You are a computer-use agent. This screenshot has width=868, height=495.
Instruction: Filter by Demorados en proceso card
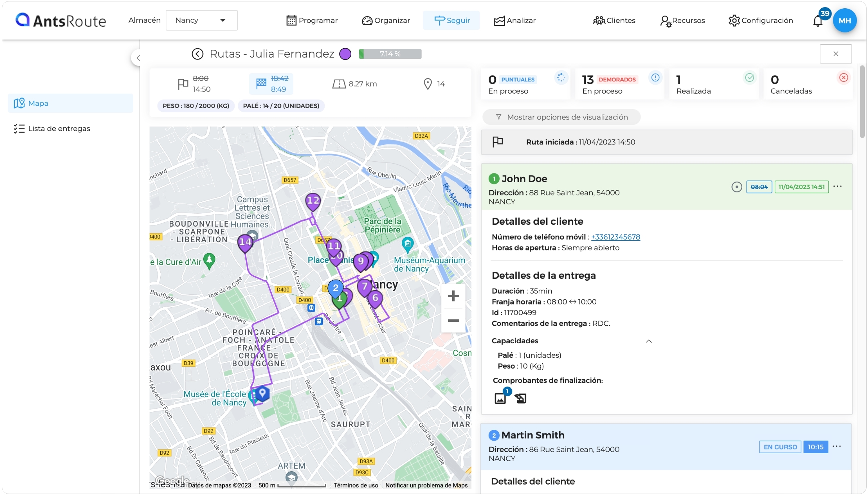619,84
